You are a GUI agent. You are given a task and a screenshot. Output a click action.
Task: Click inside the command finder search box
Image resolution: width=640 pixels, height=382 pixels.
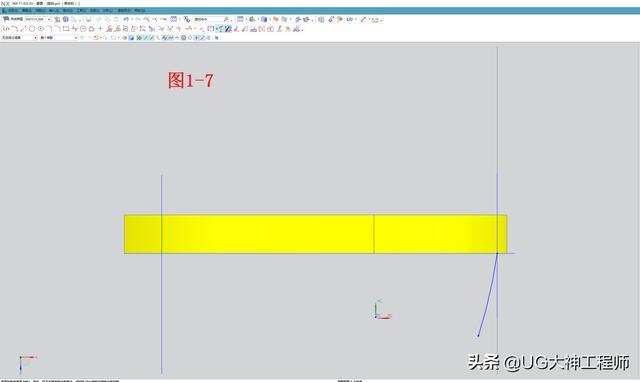(208, 19)
